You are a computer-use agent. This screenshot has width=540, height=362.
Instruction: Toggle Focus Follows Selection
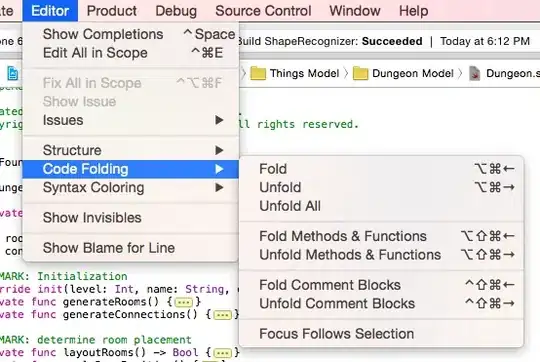pos(382,334)
